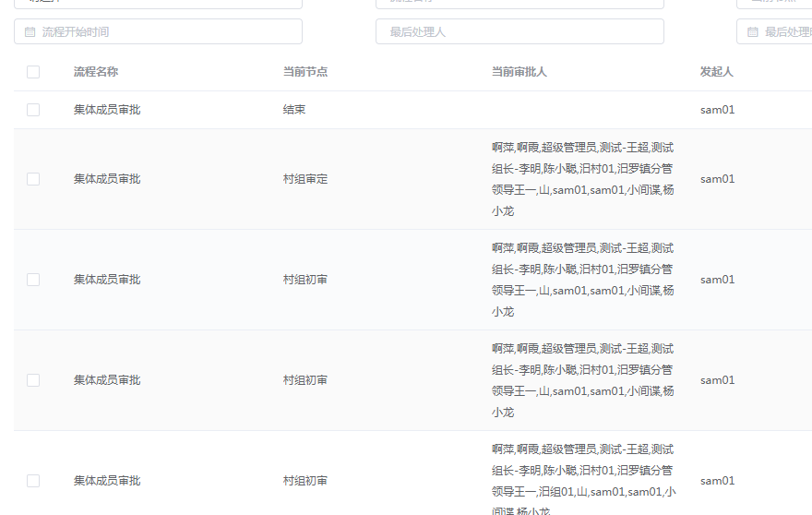Click 集体成员审批 in the 结束 row
Screen dimensions: 812x515
(x=107, y=110)
